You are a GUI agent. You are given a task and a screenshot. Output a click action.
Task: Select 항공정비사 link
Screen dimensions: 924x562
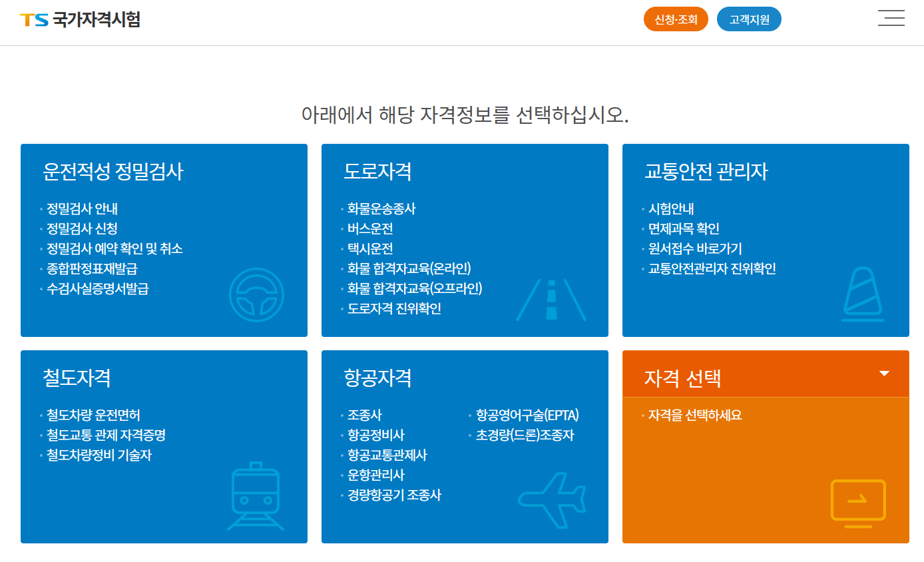click(x=376, y=435)
